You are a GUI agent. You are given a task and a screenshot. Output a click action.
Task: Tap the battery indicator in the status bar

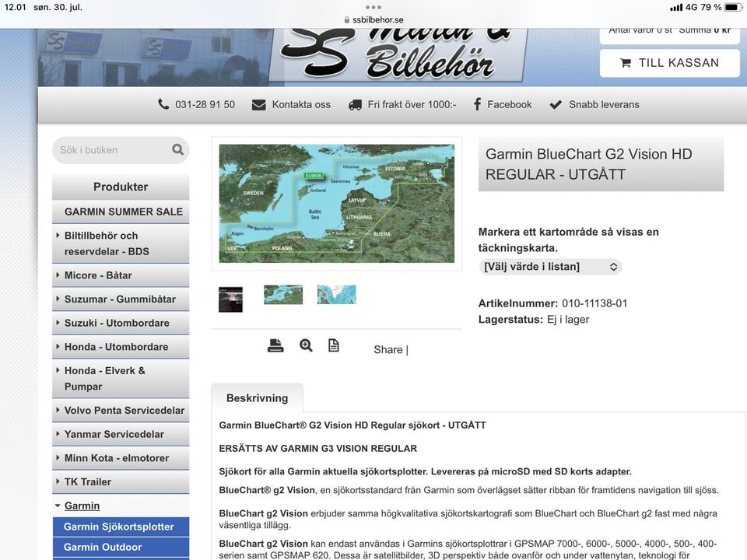pos(734,7)
